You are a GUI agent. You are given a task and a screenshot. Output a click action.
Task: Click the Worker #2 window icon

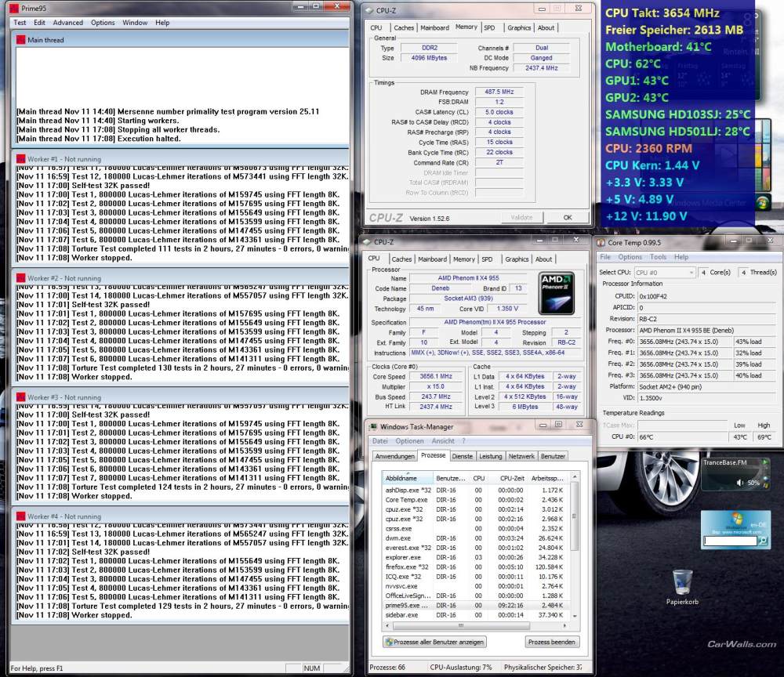20,278
